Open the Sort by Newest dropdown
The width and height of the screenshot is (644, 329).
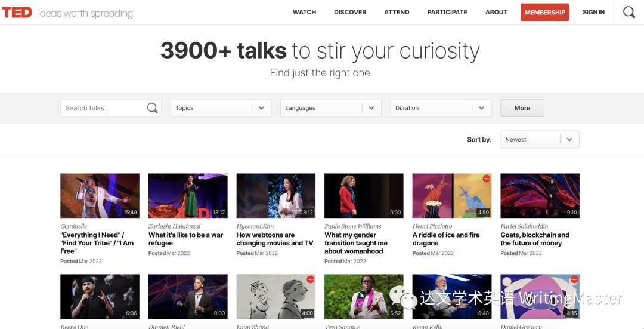[x=540, y=139]
